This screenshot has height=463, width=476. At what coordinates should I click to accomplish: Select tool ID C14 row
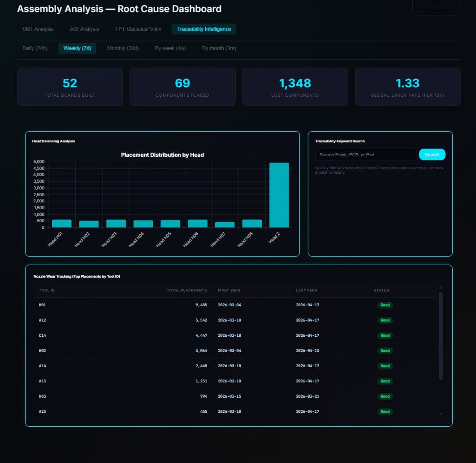[236, 335]
